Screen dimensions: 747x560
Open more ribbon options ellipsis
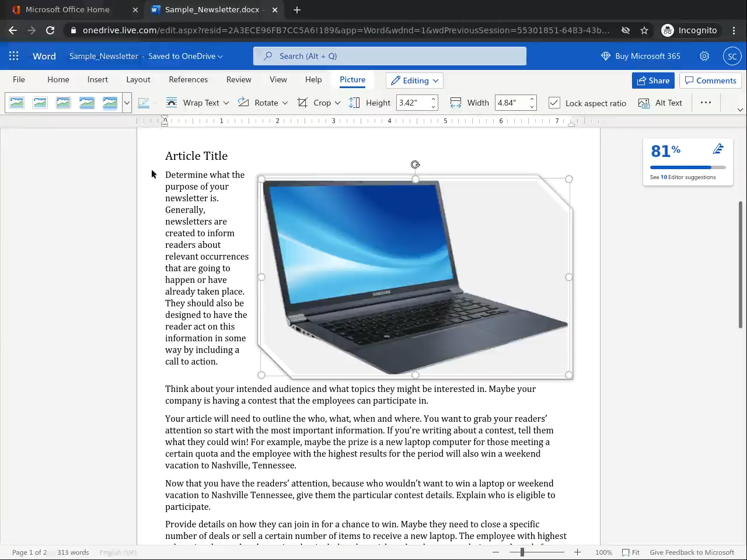click(706, 103)
